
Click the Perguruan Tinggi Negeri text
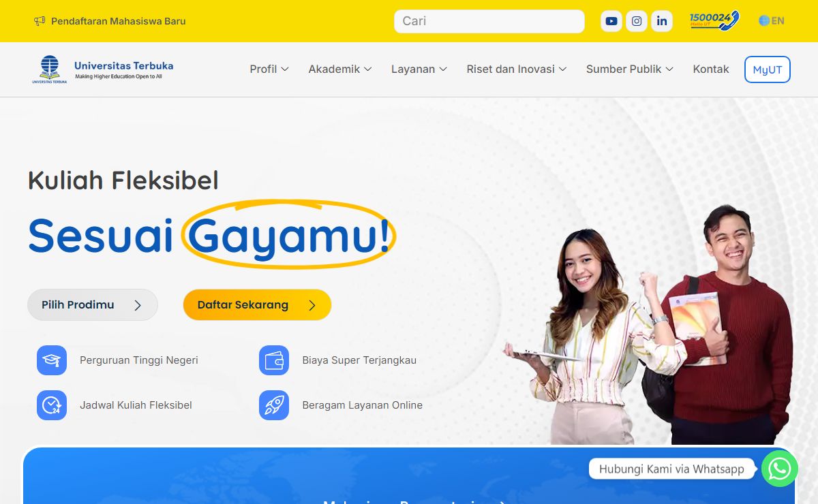coord(139,360)
